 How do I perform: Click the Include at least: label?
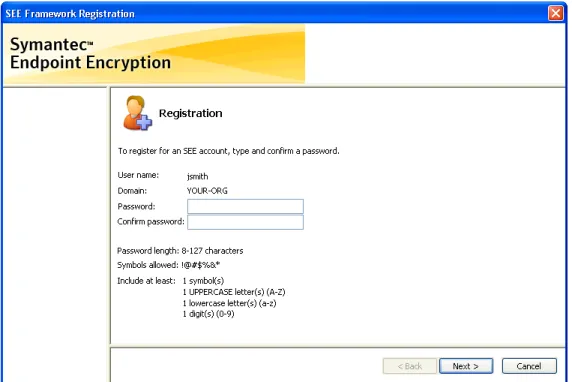146,281
